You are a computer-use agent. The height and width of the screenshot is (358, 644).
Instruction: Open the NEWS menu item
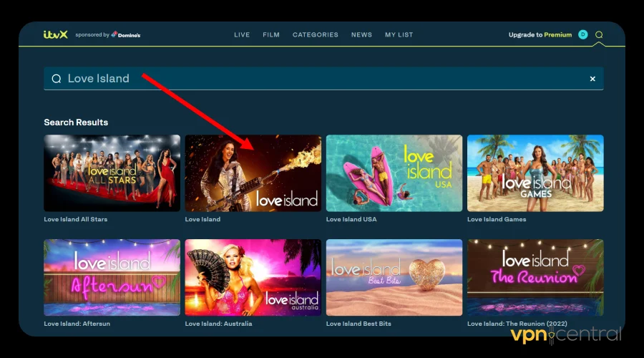tap(361, 35)
